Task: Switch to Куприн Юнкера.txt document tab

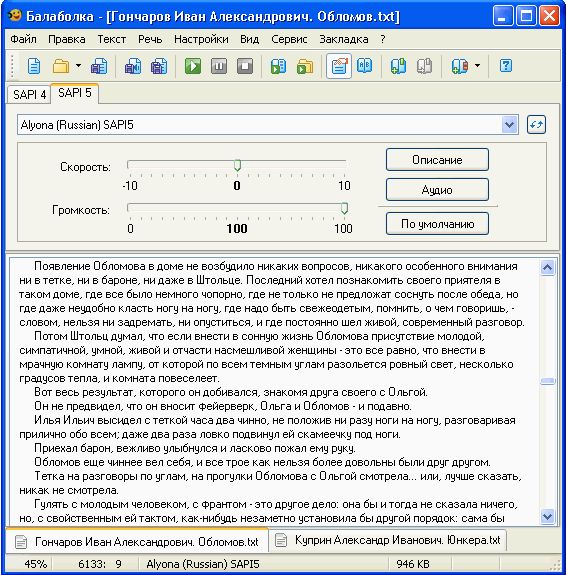Action: coord(389,540)
